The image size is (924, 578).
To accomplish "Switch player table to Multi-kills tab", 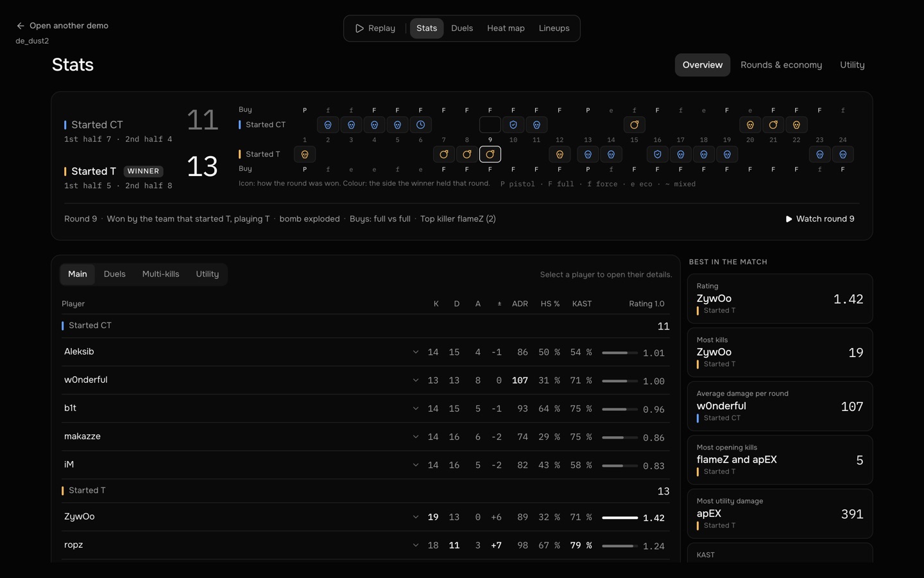I will pyautogui.click(x=160, y=274).
